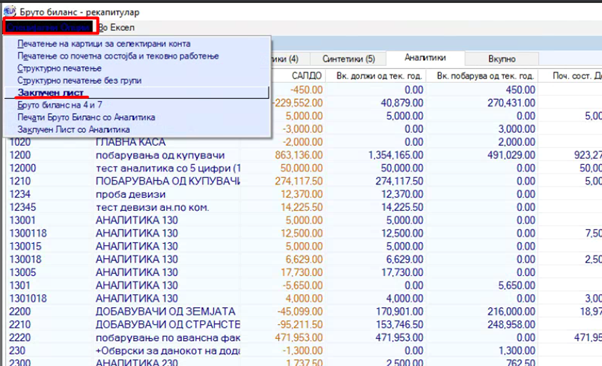The height and width of the screenshot is (366, 602).
Task: Click the проба девизи account name
Action: click(131, 194)
